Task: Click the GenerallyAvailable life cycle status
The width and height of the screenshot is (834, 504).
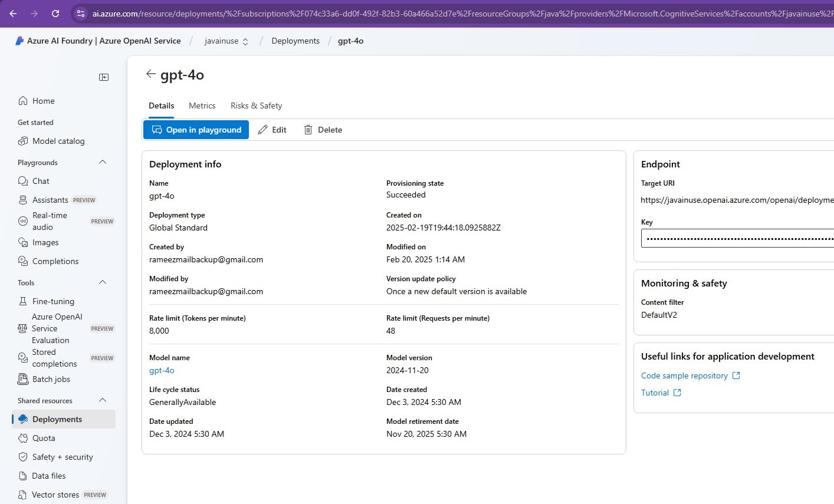Action: click(x=183, y=402)
